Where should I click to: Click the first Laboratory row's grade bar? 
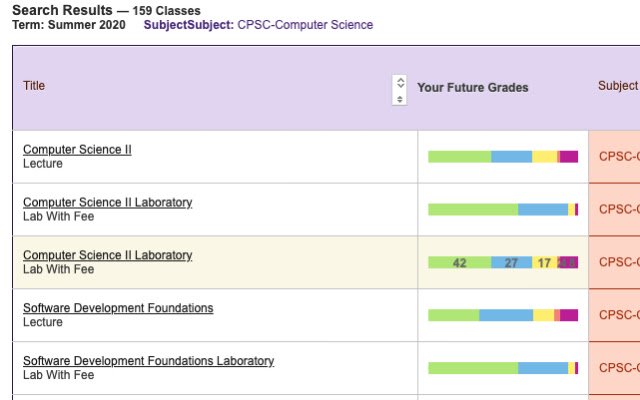[503, 209]
